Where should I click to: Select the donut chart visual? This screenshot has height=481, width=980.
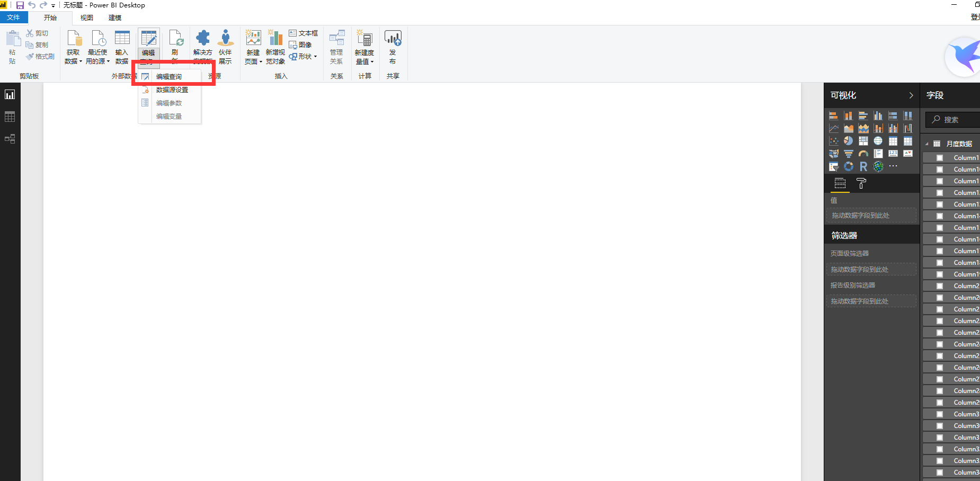849,166
